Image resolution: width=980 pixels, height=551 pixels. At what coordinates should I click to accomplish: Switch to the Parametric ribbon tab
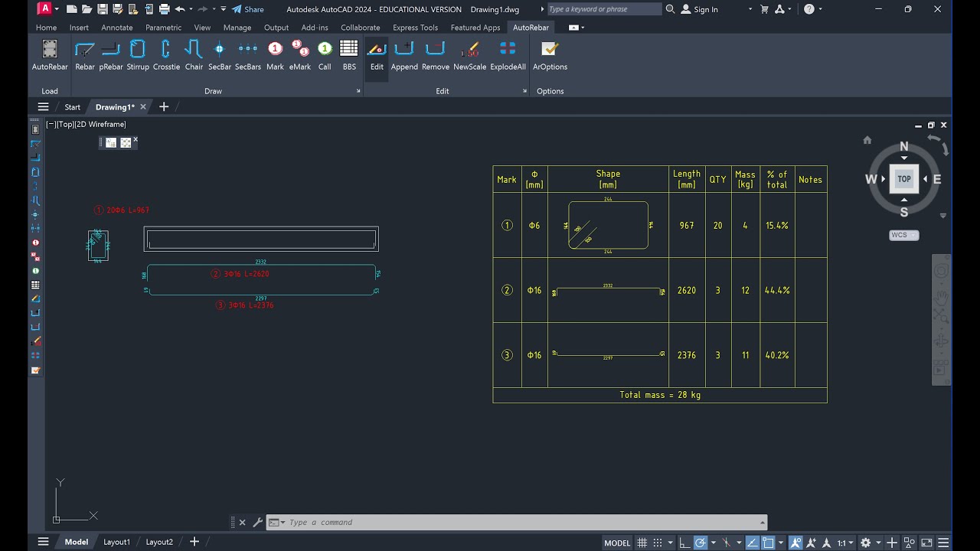pos(163,28)
